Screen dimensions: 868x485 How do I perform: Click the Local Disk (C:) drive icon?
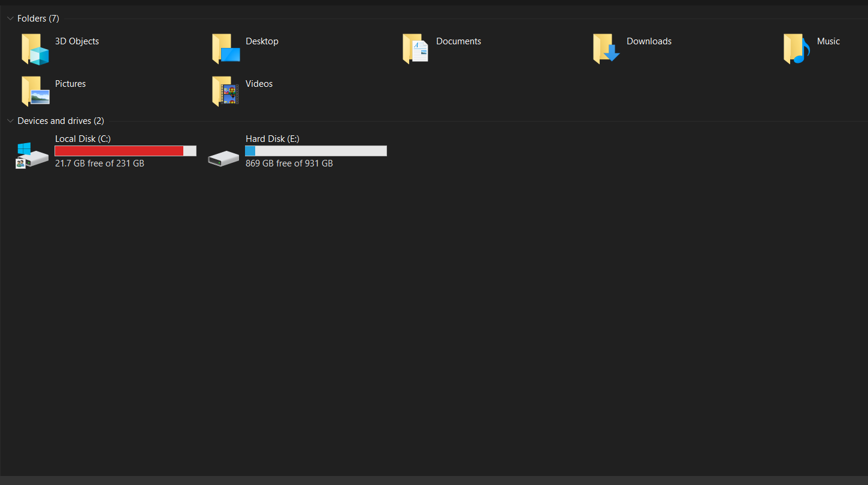point(32,156)
